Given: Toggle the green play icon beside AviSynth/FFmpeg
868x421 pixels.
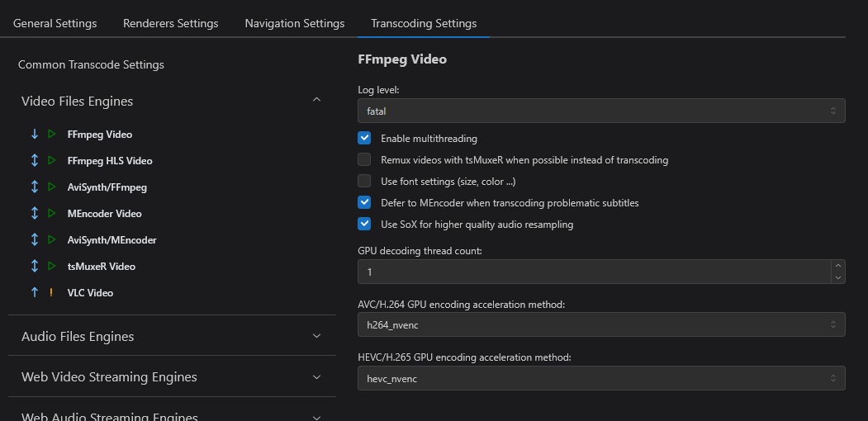Looking at the screenshot, I should coord(52,187).
